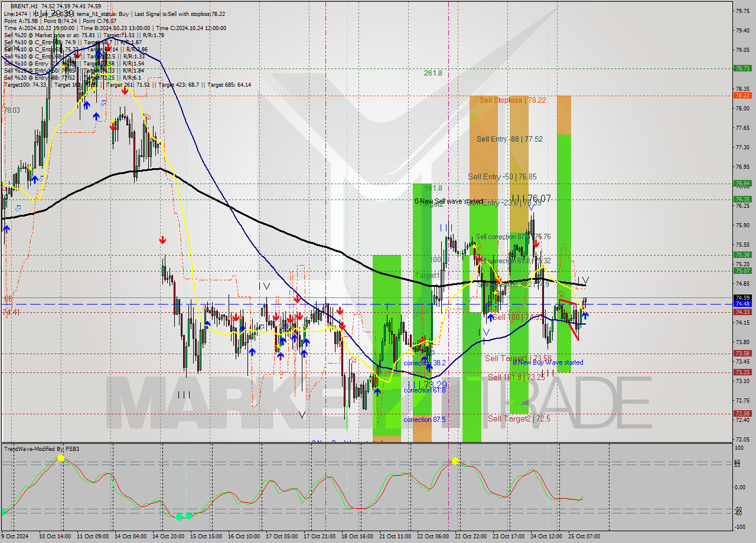Click the green 75.36 price tag on axis
The height and width of the screenshot is (543, 756).
pos(742,255)
